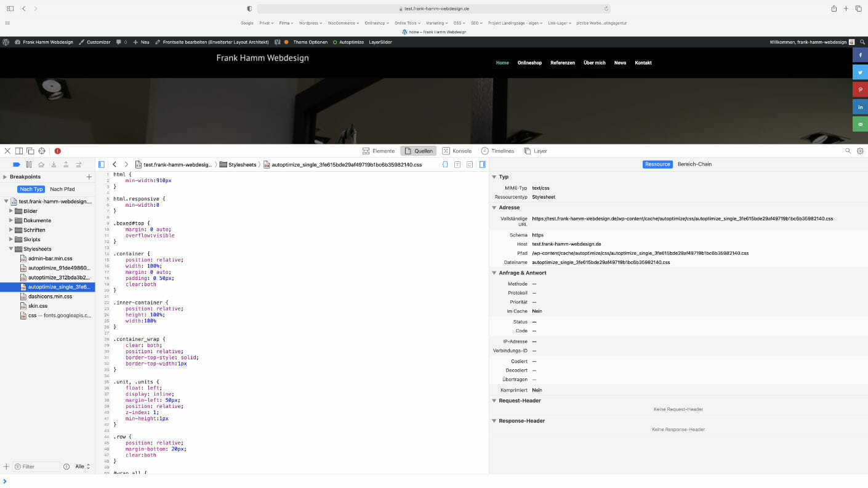Expand the Bilder resources folder

(11, 210)
